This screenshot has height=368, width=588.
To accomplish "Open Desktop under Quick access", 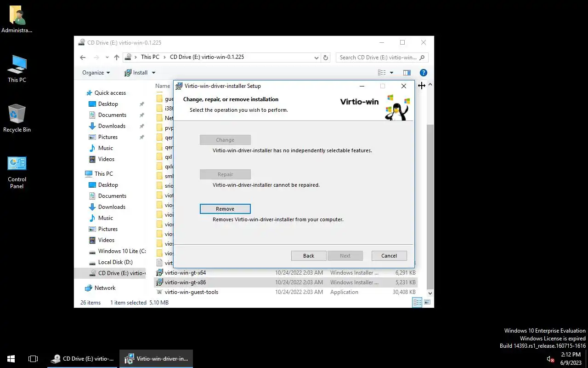I will [108, 104].
